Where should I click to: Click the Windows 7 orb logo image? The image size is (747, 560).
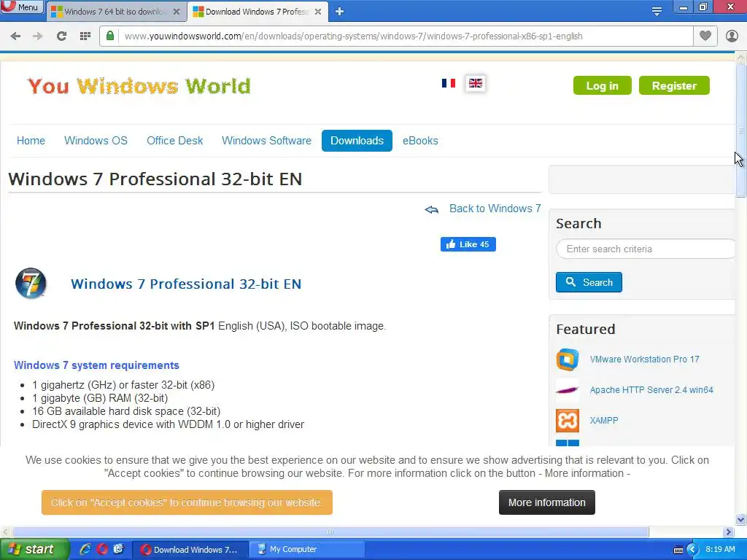[31, 284]
